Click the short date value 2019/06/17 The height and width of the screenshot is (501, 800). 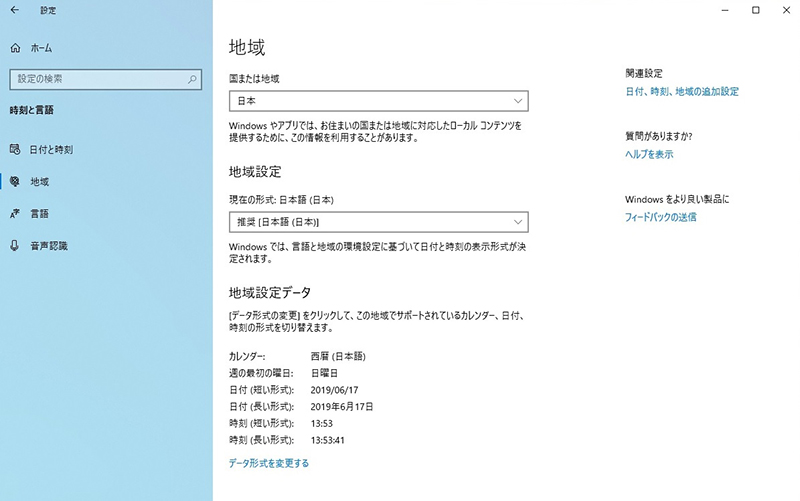point(334,390)
